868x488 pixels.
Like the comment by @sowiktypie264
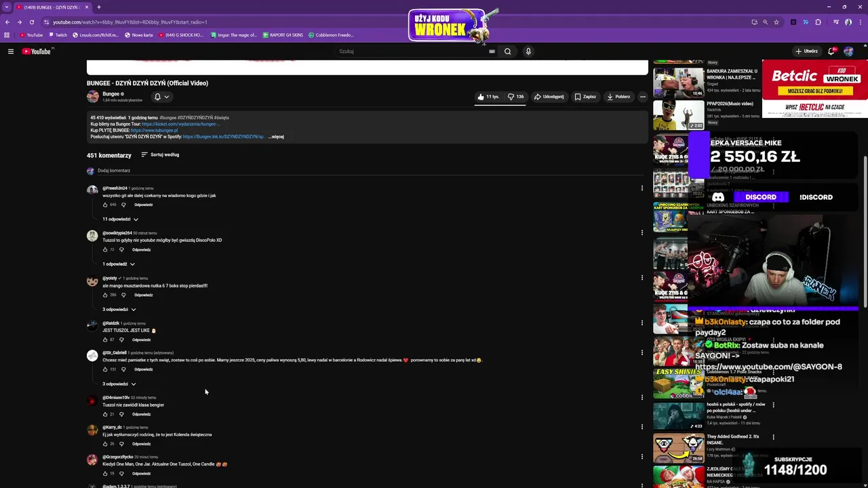[x=106, y=250]
